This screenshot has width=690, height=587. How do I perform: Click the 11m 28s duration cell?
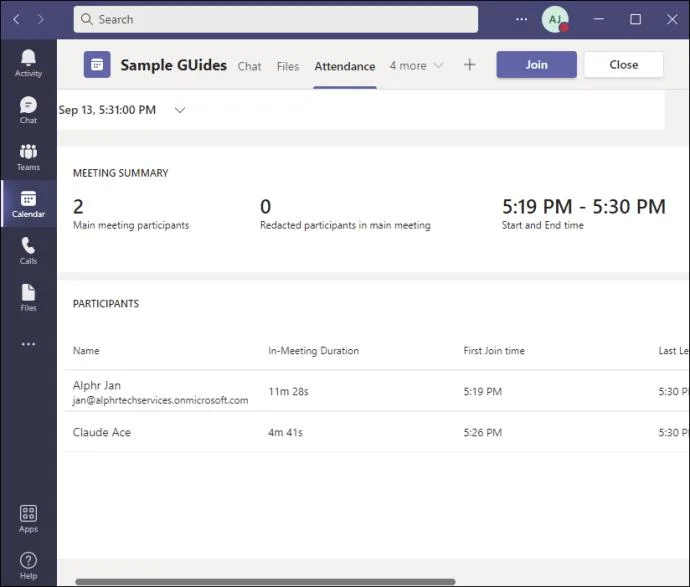tap(288, 391)
